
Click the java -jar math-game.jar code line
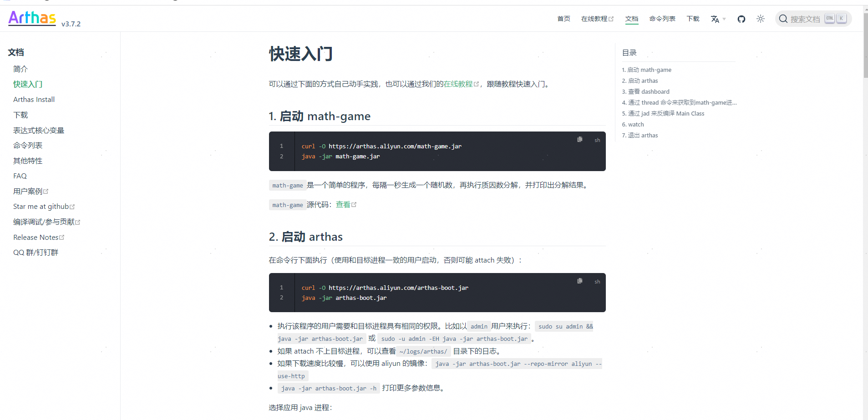340,157
